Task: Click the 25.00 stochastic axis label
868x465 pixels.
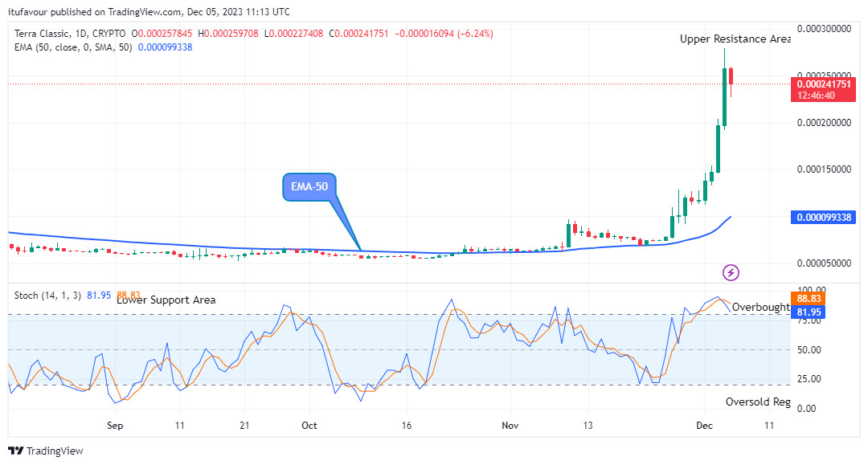Action: click(x=809, y=379)
